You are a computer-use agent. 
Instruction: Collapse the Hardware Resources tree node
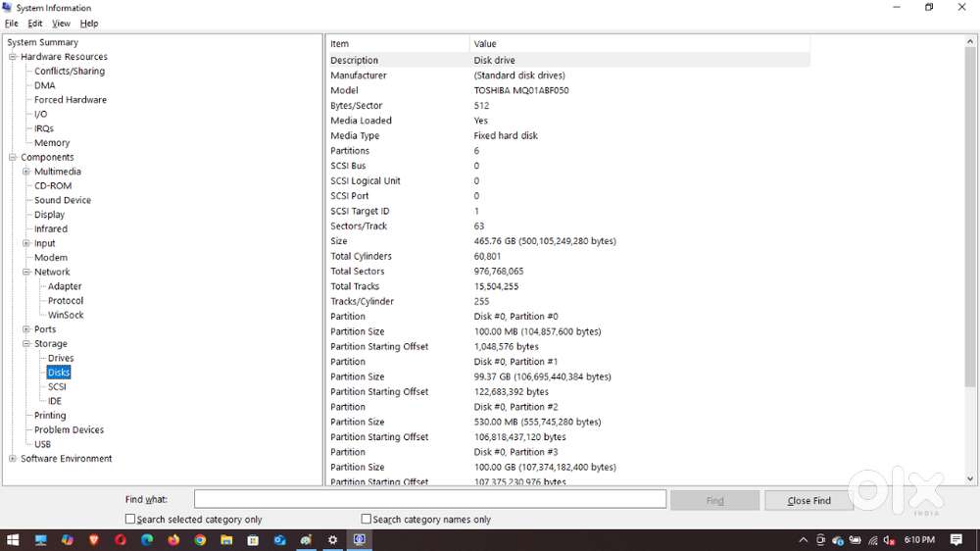coord(13,57)
